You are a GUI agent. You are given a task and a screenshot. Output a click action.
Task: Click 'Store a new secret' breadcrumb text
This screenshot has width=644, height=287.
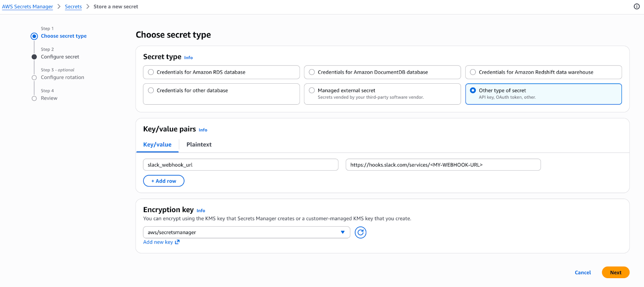point(116,6)
